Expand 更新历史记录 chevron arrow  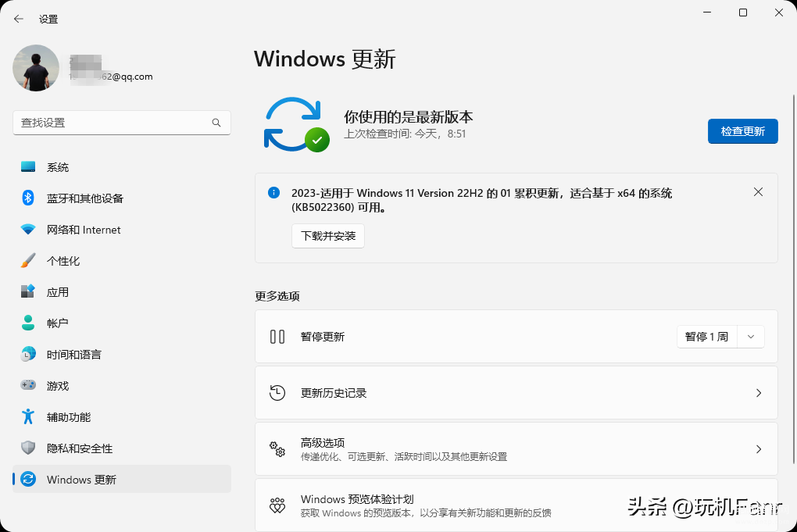[x=759, y=393]
